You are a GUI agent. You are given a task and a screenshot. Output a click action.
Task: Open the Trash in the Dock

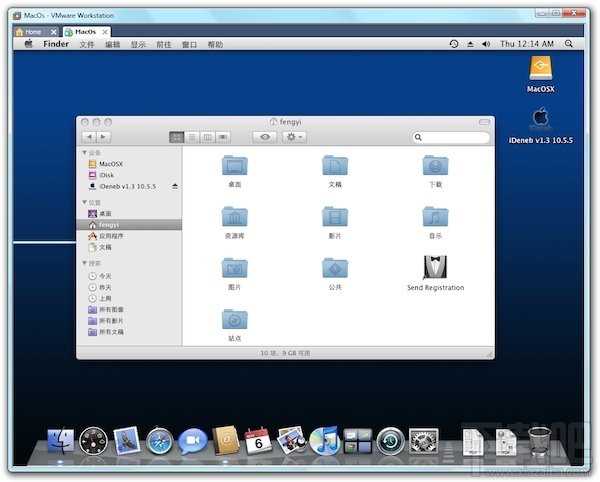click(x=539, y=440)
